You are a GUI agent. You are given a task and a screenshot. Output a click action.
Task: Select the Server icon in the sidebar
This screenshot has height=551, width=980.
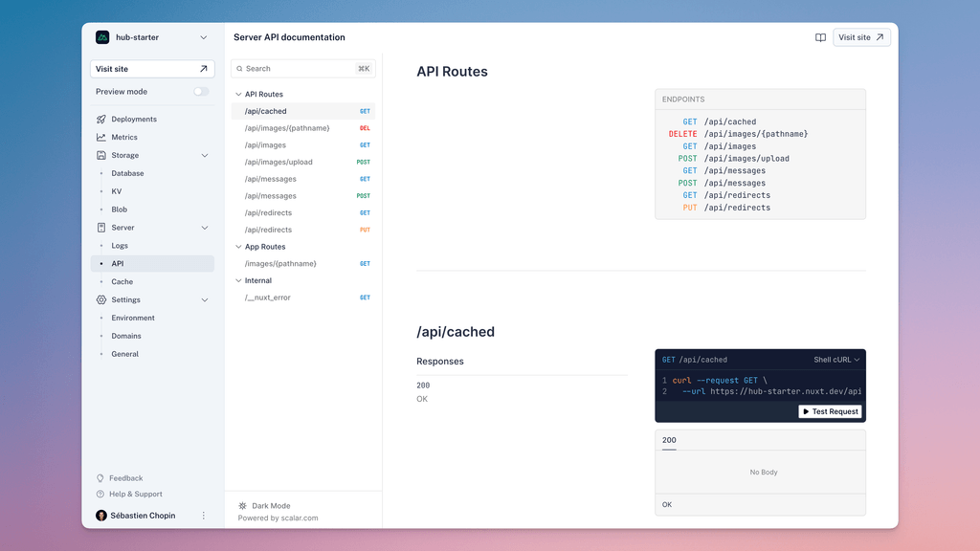pyautogui.click(x=100, y=228)
